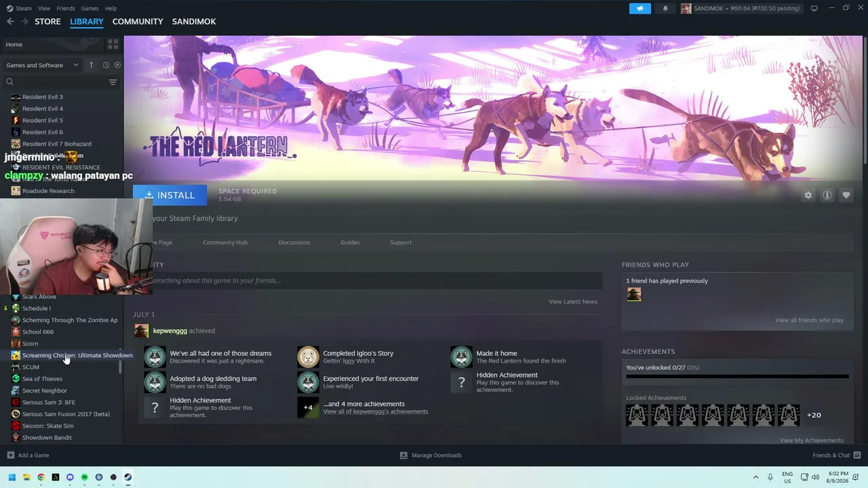Screen dimensions: 868x488
Task: Click View Latest News
Action: [x=573, y=302]
